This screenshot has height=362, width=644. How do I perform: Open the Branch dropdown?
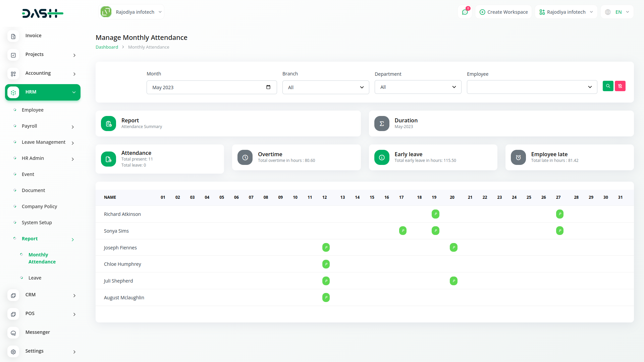click(325, 87)
